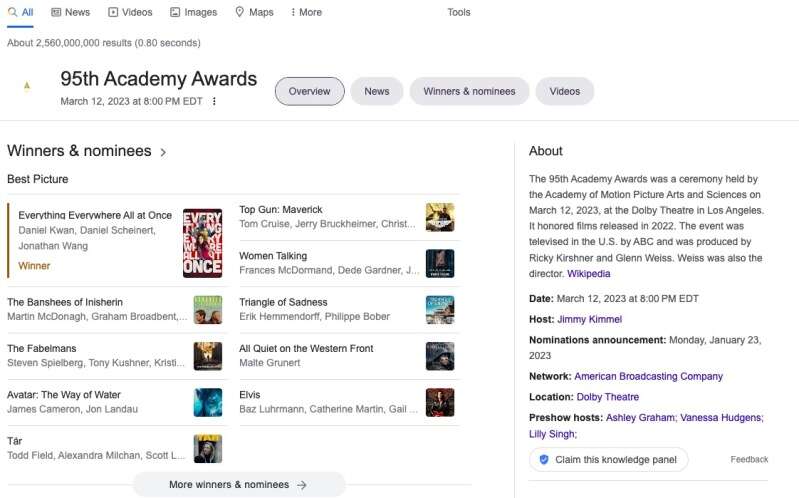Viewport: 799px width, 498px height.
Task: Open the Lilly Singh preshow host link
Action: point(552,434)
